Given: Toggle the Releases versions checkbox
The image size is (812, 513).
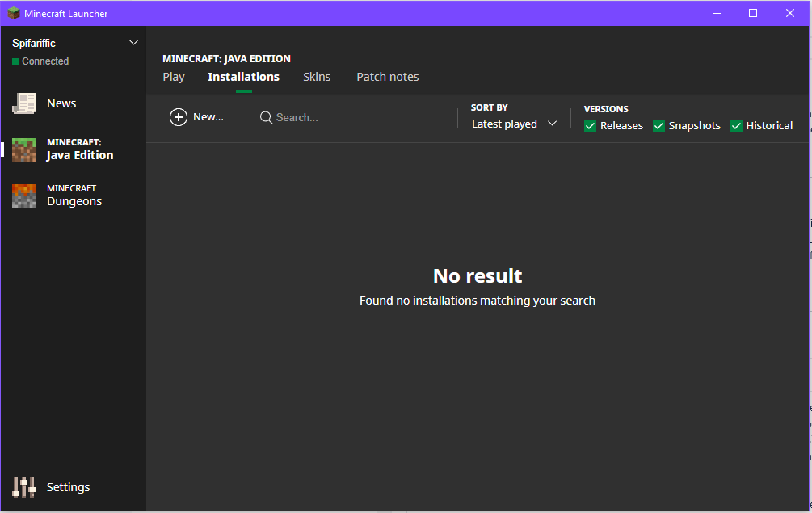Looking at the screenshot, I should coord(590,126).
